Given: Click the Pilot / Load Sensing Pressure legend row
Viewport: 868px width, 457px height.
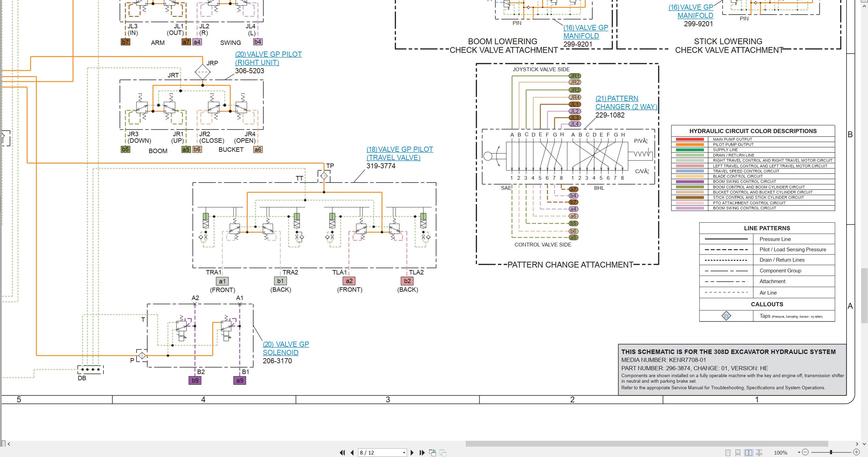Looking at the screenshot, I should tap(767, 250).
